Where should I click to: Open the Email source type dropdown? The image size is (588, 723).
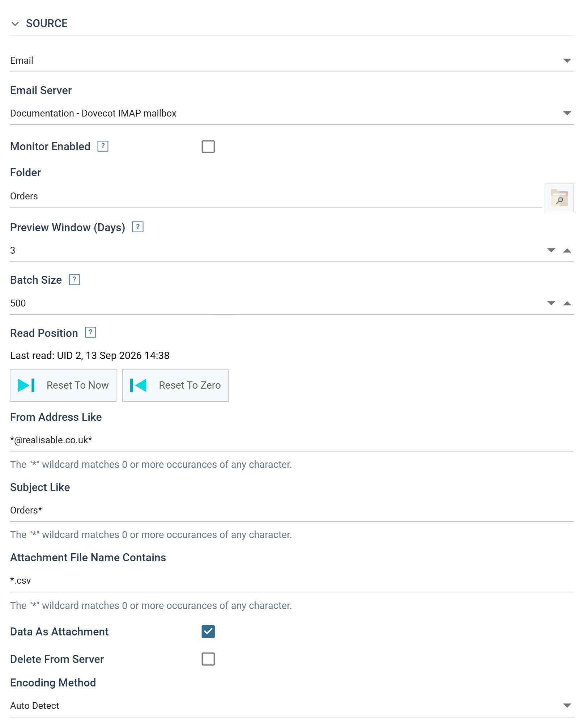(x=292, y=60)
